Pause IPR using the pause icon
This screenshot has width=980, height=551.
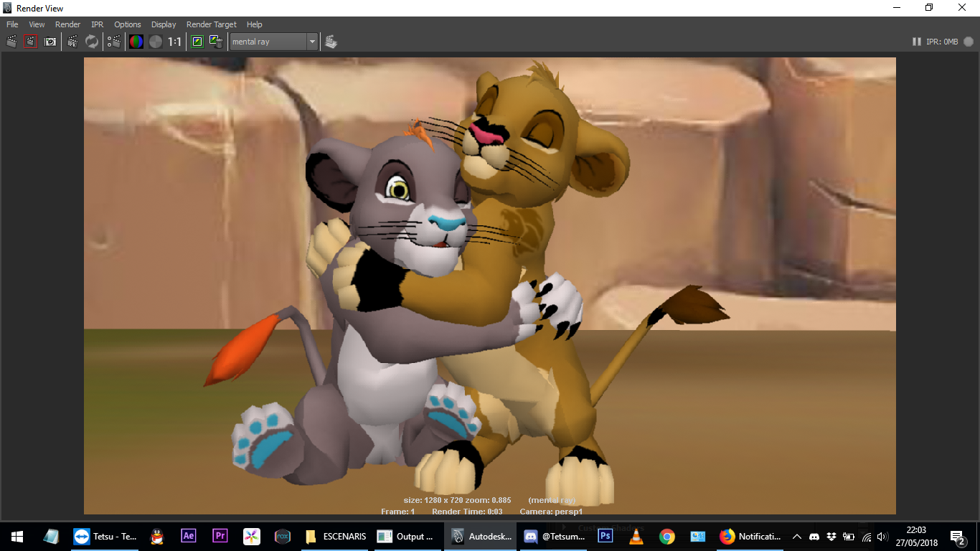tap(916, 42)
